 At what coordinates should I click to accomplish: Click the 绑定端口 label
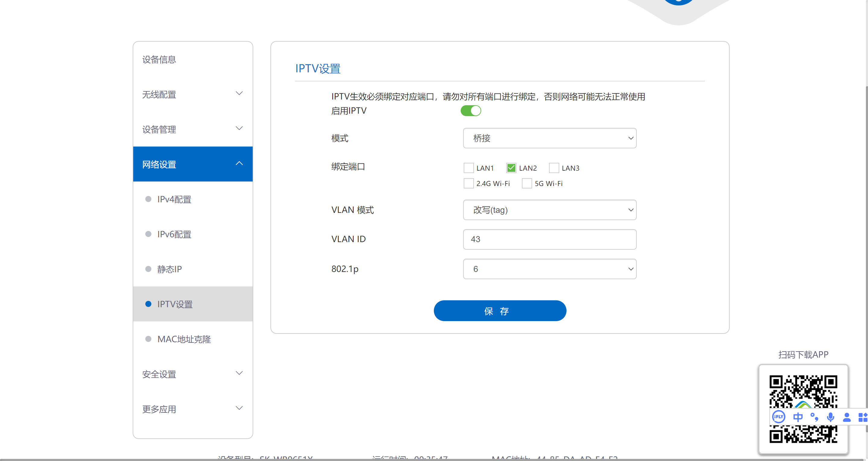point(348,166)
